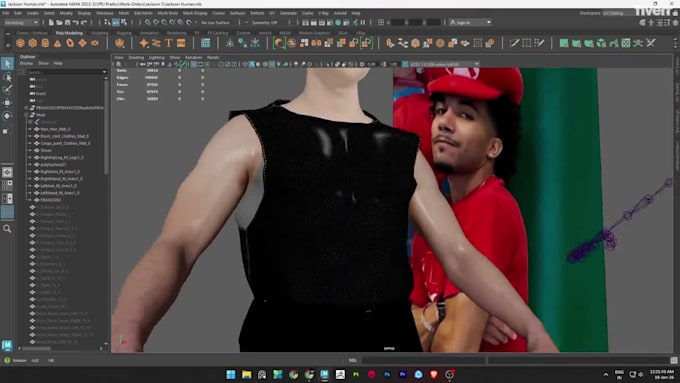Screen dimensions: 680x383
Task: Click the Save Scene icon
Action: click(67, 22)
